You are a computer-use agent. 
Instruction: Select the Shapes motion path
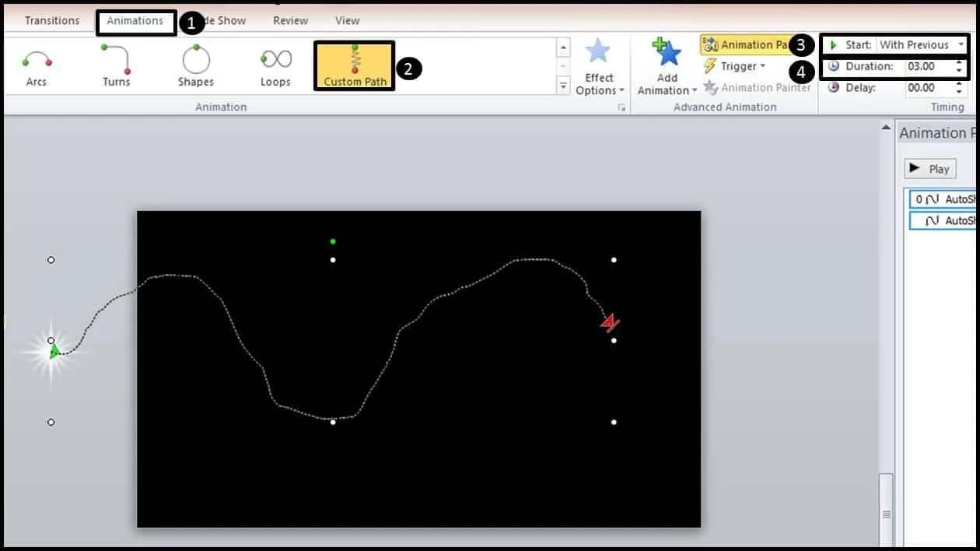click(x=195, y=66)
